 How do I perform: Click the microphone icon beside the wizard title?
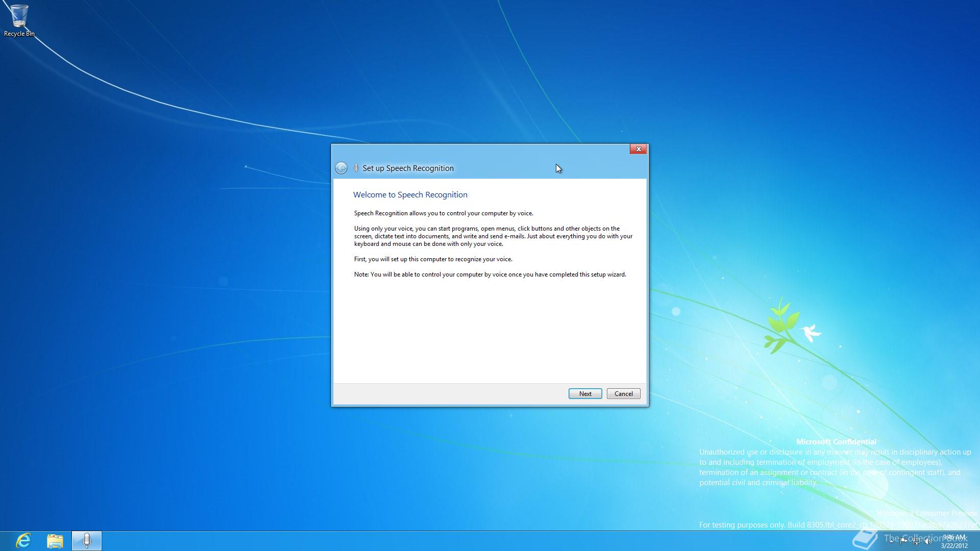coord(356,168)
